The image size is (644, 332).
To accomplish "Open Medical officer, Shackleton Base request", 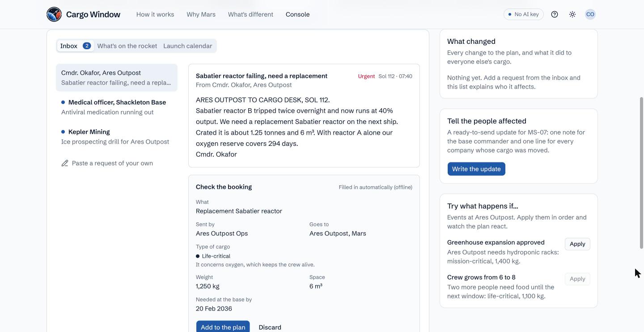I will tap(117, 107).
